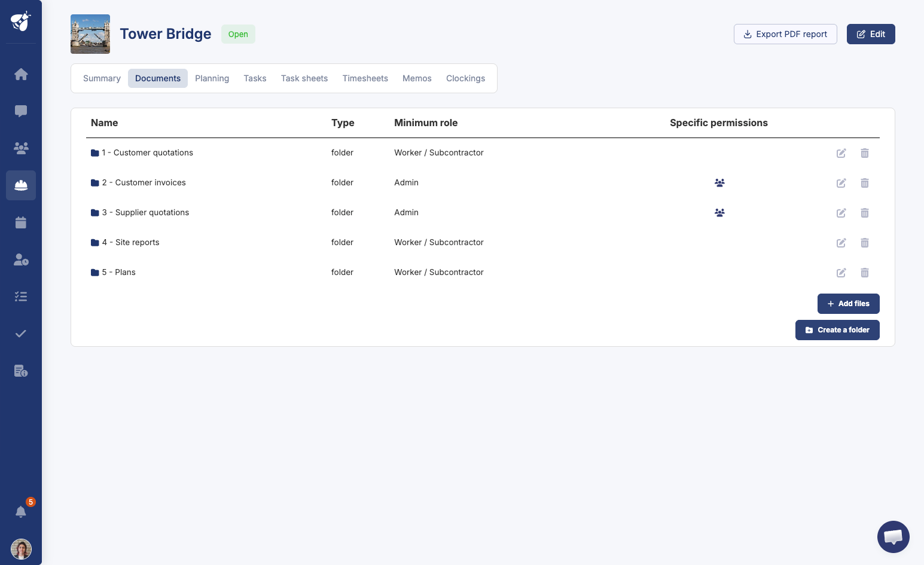Viewport: 924px width, 565px height.
Task: Click the Specific permissions column header
Action: 719,123
